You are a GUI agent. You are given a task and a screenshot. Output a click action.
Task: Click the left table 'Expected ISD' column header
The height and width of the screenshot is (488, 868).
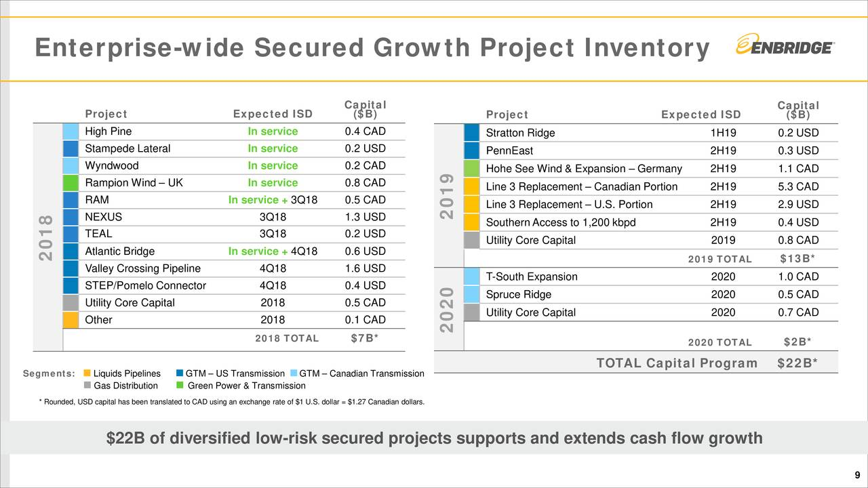tap(273, 114)
